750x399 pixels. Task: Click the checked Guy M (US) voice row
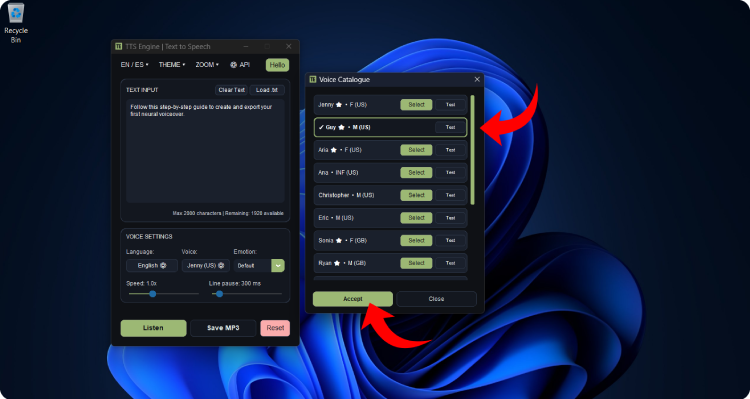pos(390,128)
